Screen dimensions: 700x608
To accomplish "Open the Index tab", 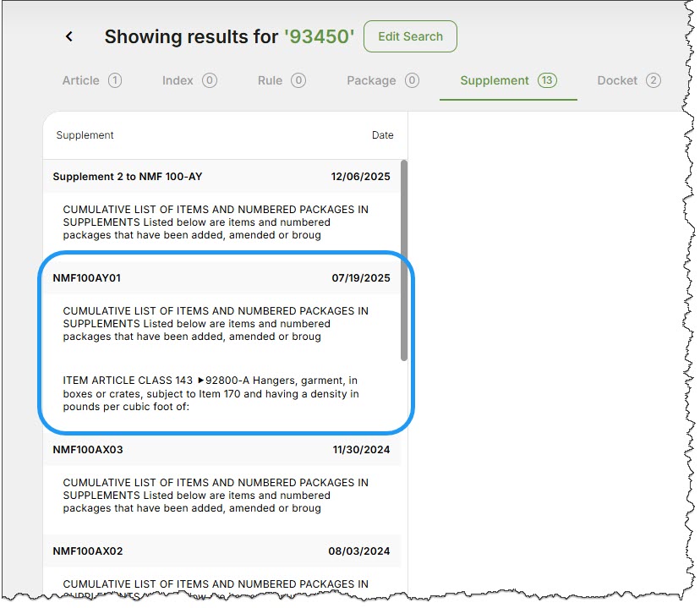I will pyautogui.click(x=178, y=80).
